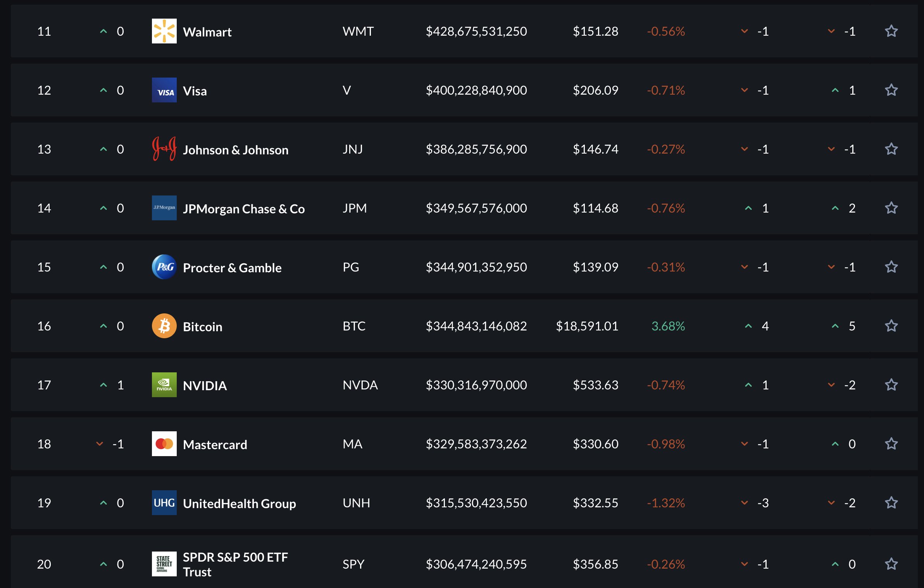
Task: Click the JPM ticker symbol
Action: point(355,208)
